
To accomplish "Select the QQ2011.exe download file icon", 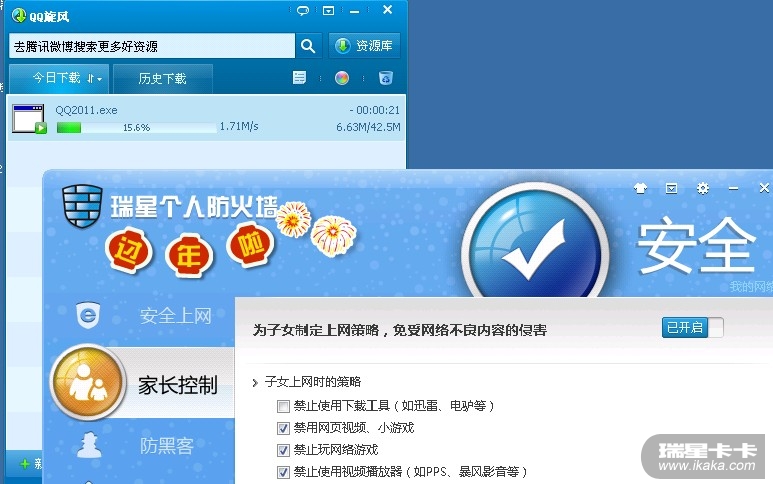I will click(x=29, y=119).
